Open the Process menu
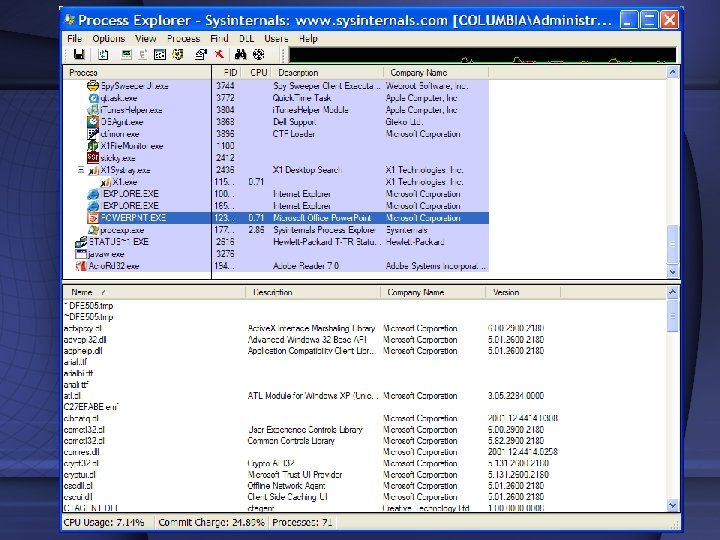This screenshot has width=720, height=540. click(183, 39)
